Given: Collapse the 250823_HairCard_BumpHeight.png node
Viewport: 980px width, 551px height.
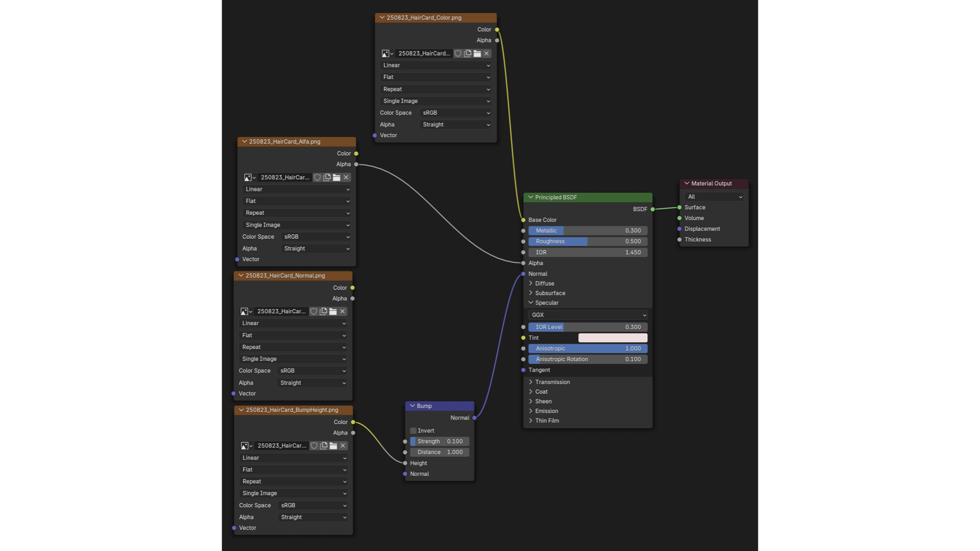Looking at the screenshot, I should [x=241, y=410].
